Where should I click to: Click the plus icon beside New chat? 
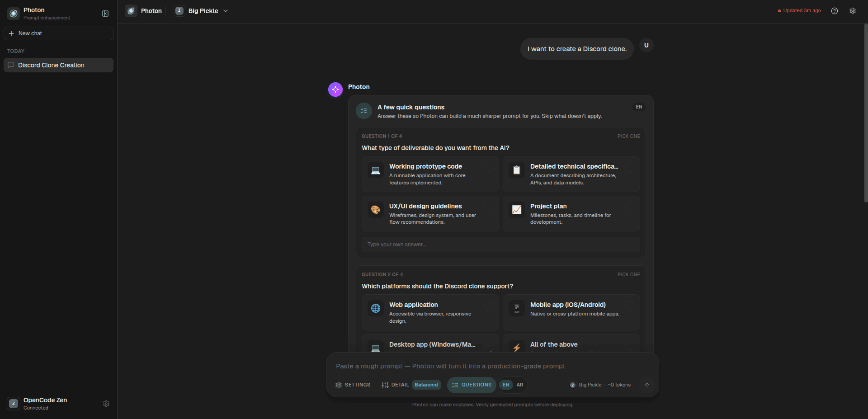11,33
